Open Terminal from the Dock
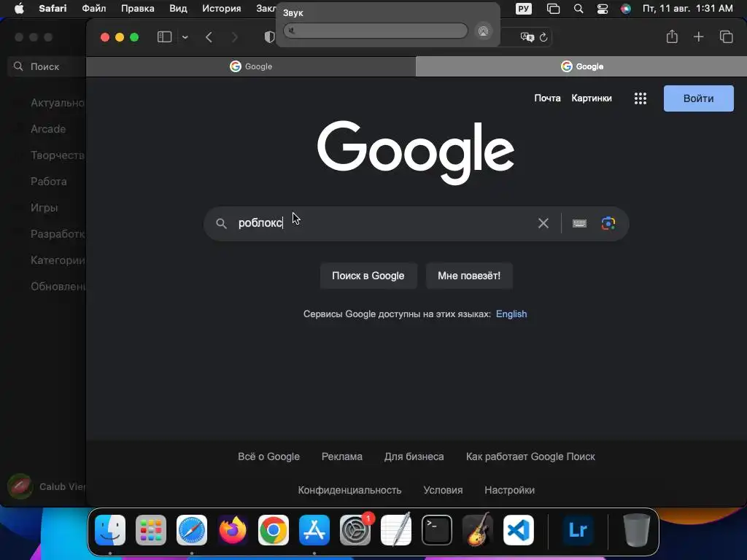The width and height of the screenshot is (747, 560). [437, 530]
